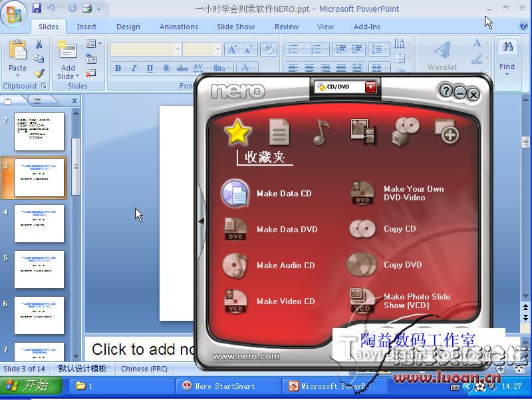The image size is (532, 400).
Task: Click the Make Audio CD icon
Action: pos(235,265)
